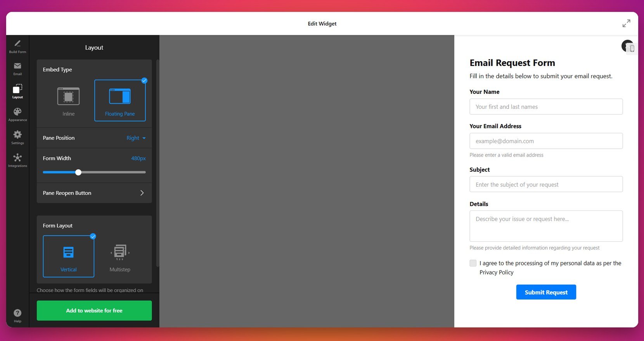Open the Help question mark icon
The image size is (644, 341).
coord(17,315)
